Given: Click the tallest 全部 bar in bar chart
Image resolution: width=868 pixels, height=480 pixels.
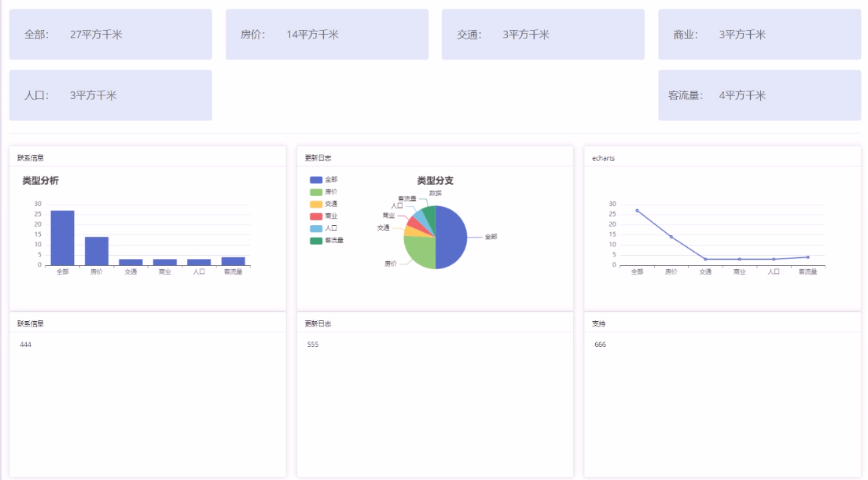Looking at the screenshot, I should pyautogui.click(x=62, y=238).
